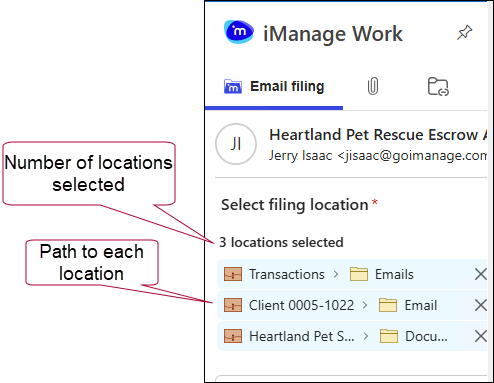
Task: Click the Transactions workspace icon
Action: [x=233, y=274]
